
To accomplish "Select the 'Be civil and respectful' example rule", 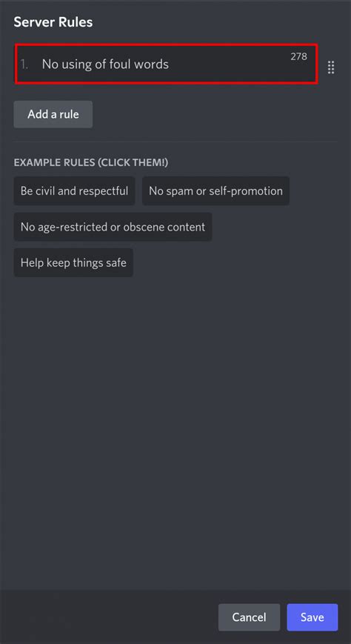I will coord(74,191).
